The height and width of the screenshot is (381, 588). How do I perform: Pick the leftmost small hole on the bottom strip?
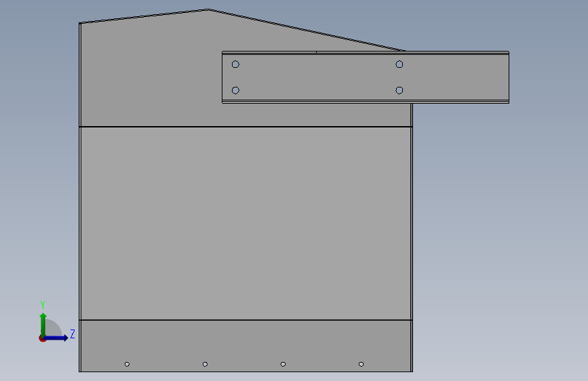[127, 364]
